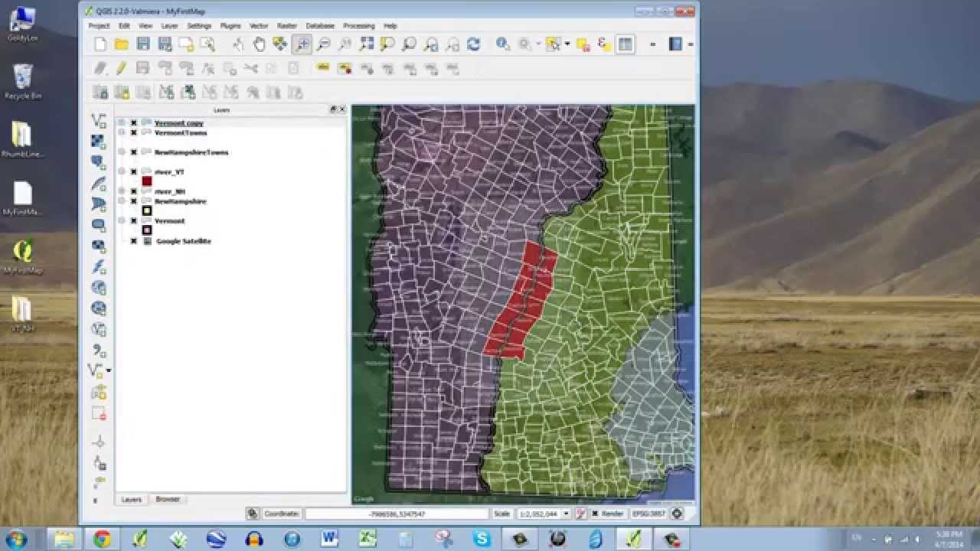Image resolution: width=980 pixels, height=551 pixels.
Task: Click the Coordinate input field
Action: coord(396,514)
